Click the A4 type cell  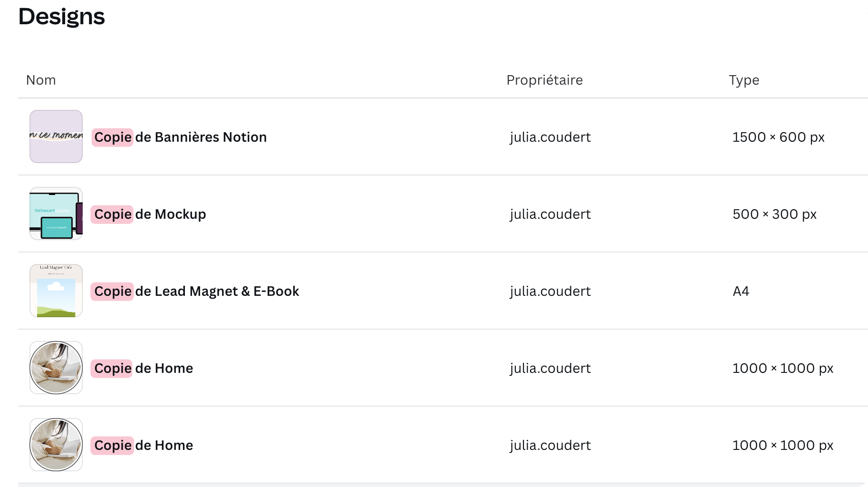741,291
